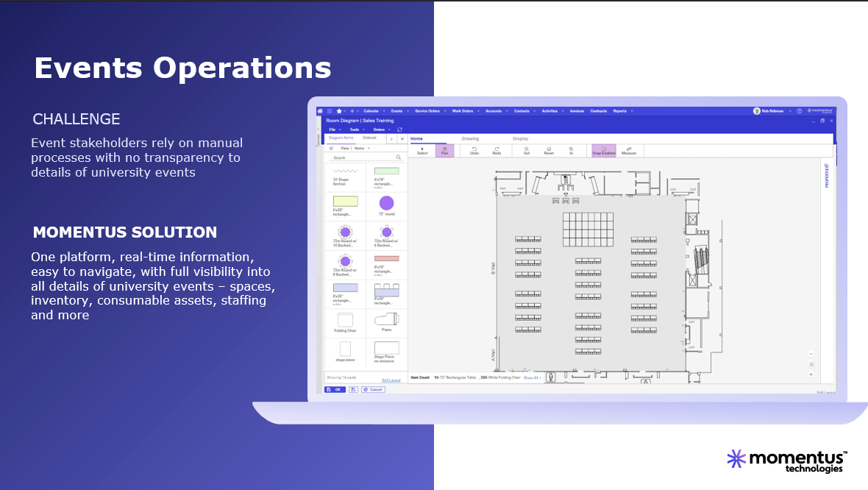Screen dimensions: 868x490
Task: Choose the Select pointer tool
Action: [422, 151]
